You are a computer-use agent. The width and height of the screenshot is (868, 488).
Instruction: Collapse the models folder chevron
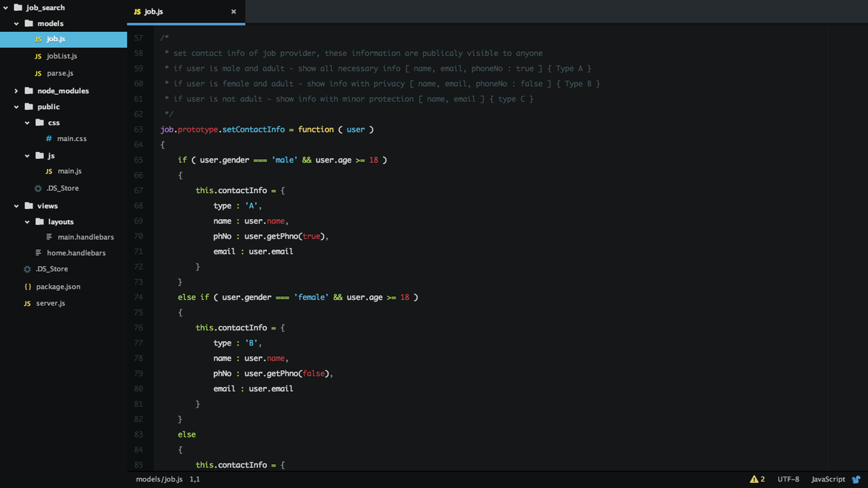[x=16, y=24]
